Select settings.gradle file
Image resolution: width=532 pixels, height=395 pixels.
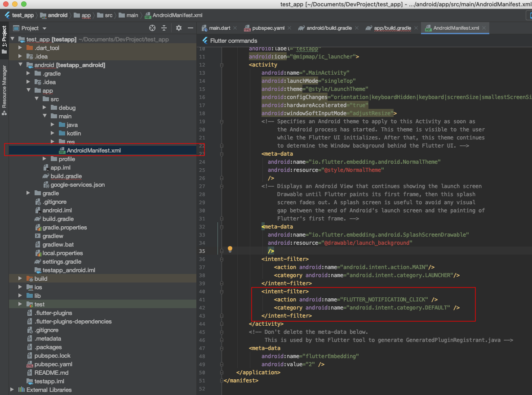[x=62, y=261]
